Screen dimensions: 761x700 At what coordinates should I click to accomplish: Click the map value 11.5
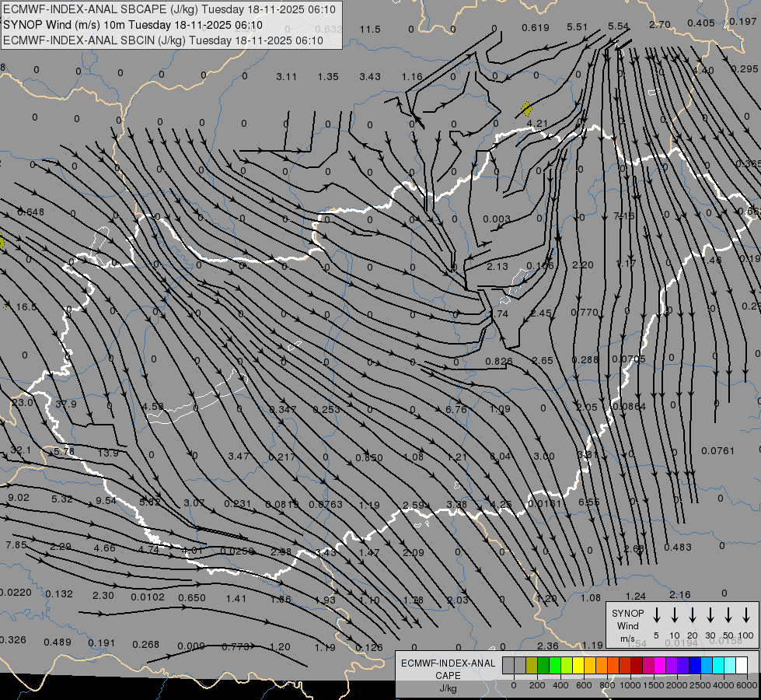370,30
